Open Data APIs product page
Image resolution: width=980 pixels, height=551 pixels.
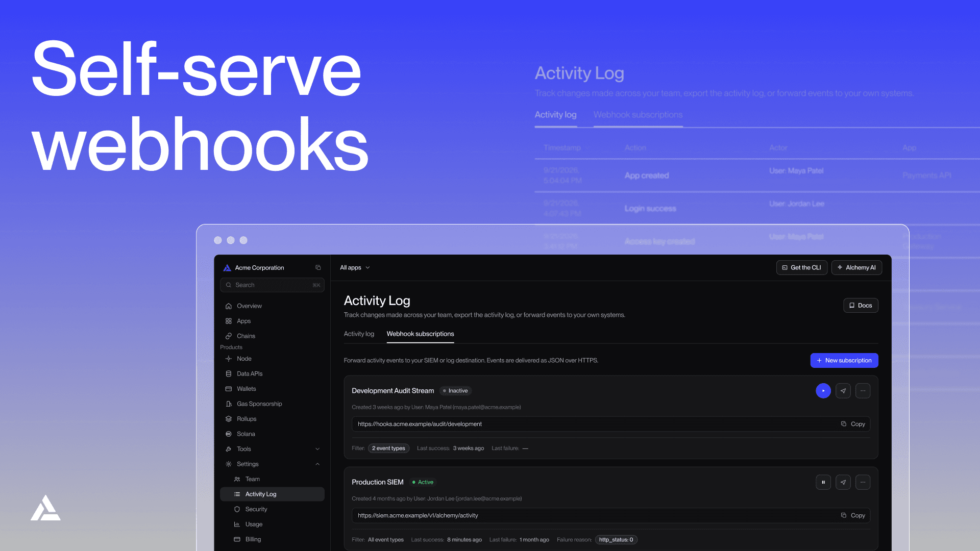[250, 374]
